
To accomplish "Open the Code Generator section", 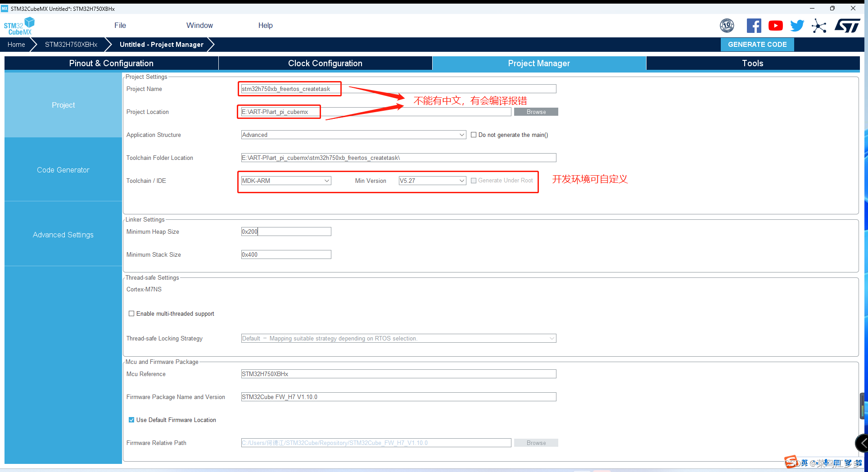I will tap(63, 170).
